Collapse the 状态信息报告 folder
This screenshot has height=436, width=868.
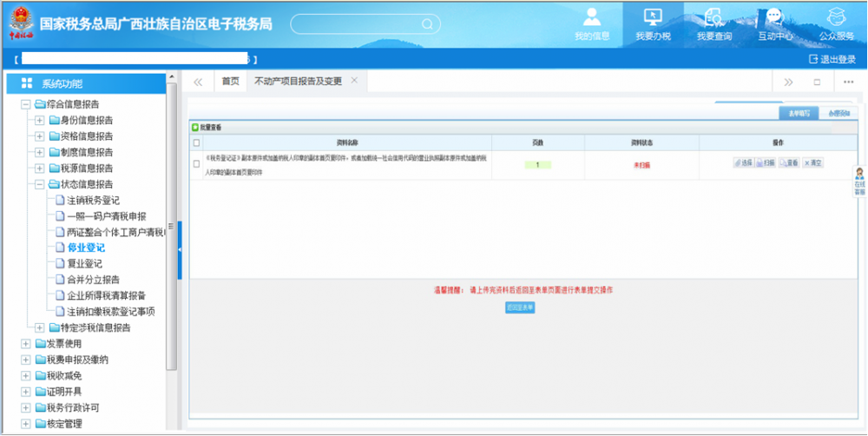[40, 184]
